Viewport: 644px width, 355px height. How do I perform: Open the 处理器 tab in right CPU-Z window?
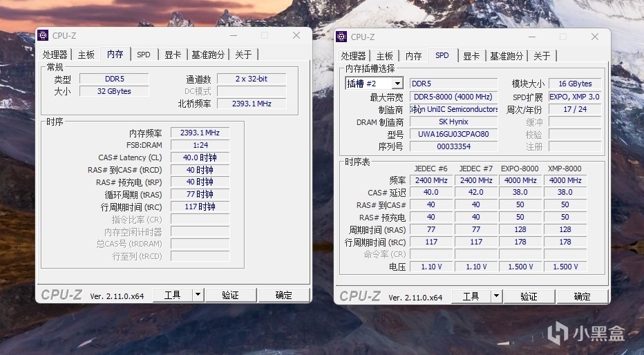tap(353, 56)
